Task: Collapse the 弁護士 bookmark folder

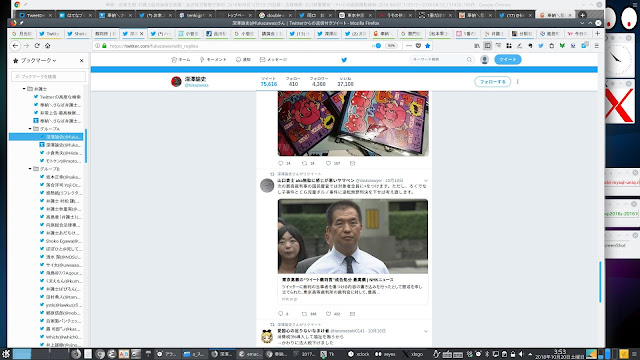Action: [x=24, y=89]
